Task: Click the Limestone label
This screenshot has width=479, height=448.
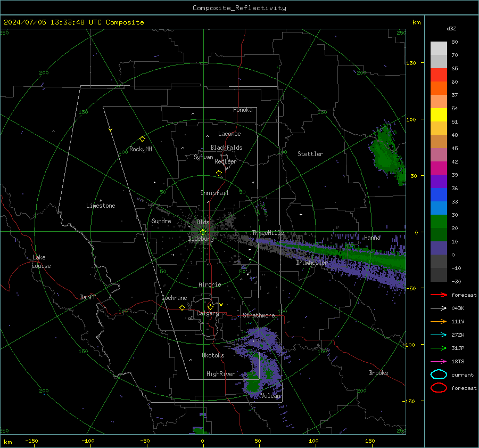Action: click(101, 206)
